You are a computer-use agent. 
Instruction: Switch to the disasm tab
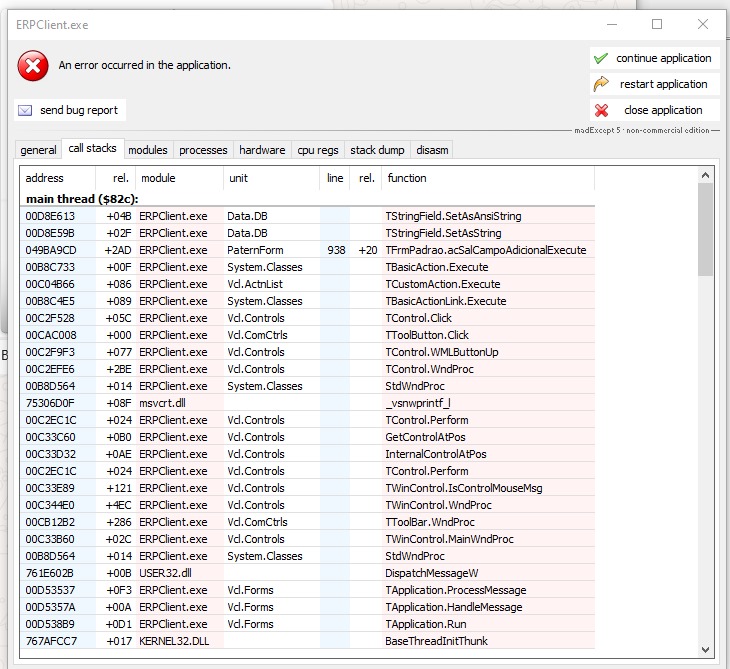click(x=432, y=150)
